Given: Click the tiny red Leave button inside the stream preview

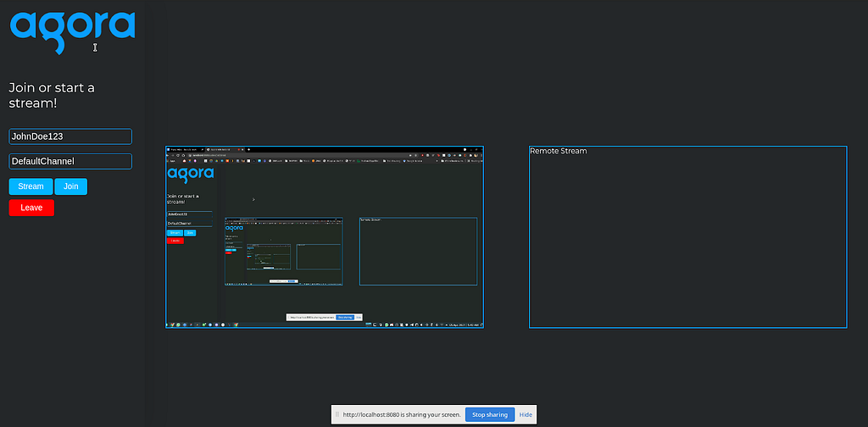Looking at the screenshot, I should click(x=175, y=241).
